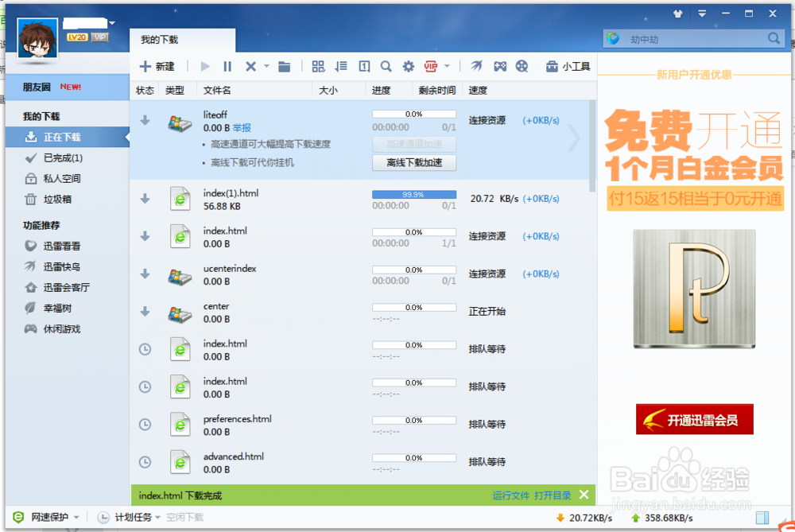Screen dimensions: 795x532
Task: Open 私人空间 in sidebar
Action: 53,178
